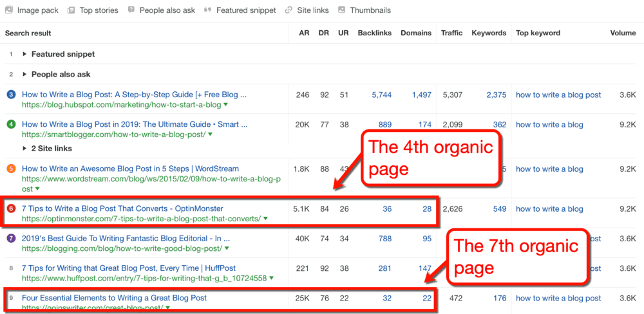This screenshot has width=644, height=314.
Task: Click the Site links chain icon
Action: pyautogui.click(x=289, y=10)
